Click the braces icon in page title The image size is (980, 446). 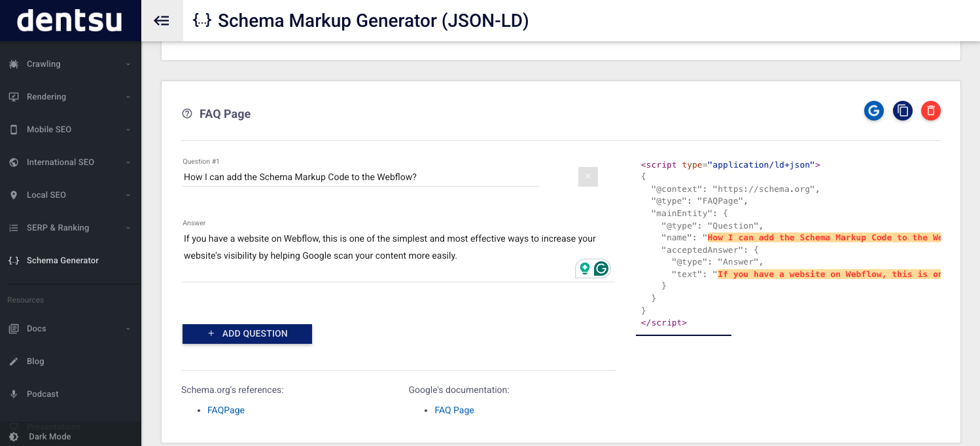[202, 21]
